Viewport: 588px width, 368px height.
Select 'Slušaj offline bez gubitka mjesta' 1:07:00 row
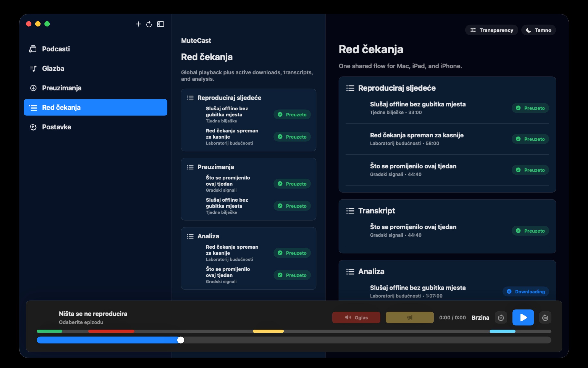[x=447, y=291]
